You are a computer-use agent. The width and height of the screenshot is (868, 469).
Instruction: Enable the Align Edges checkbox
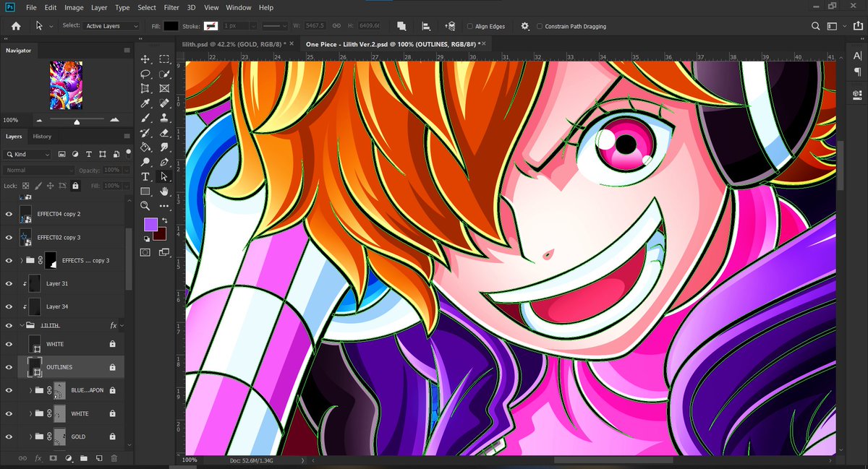pyautogui.click(x=470, y=26)
